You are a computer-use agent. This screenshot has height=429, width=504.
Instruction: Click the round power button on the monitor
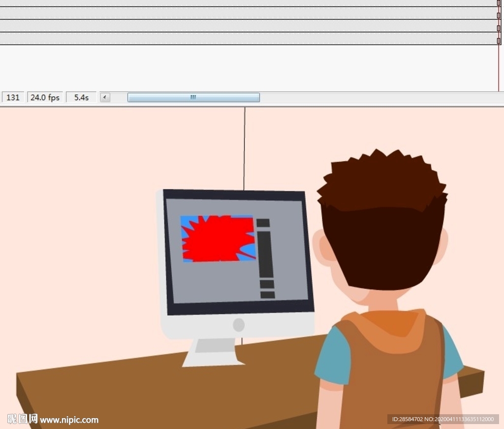pyautogui.click(x=239, y=325)
